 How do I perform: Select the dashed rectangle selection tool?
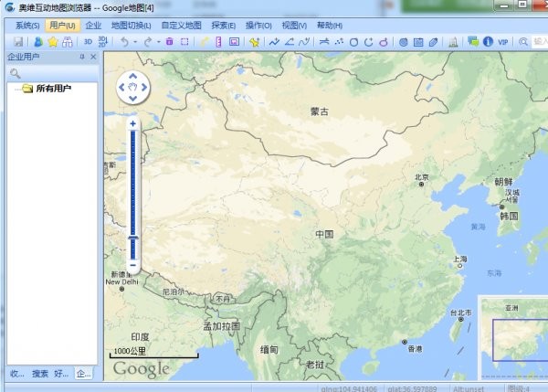(x=184, y=42)
